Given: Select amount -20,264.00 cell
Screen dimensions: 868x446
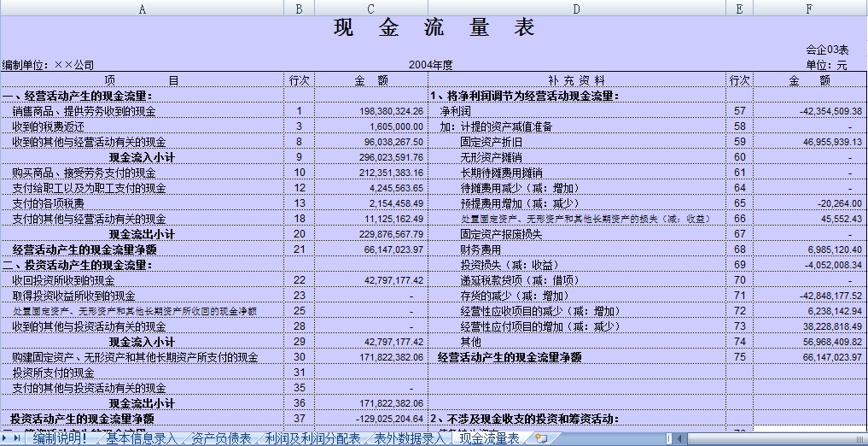Looking at the screenshot, I should (809, 203).
